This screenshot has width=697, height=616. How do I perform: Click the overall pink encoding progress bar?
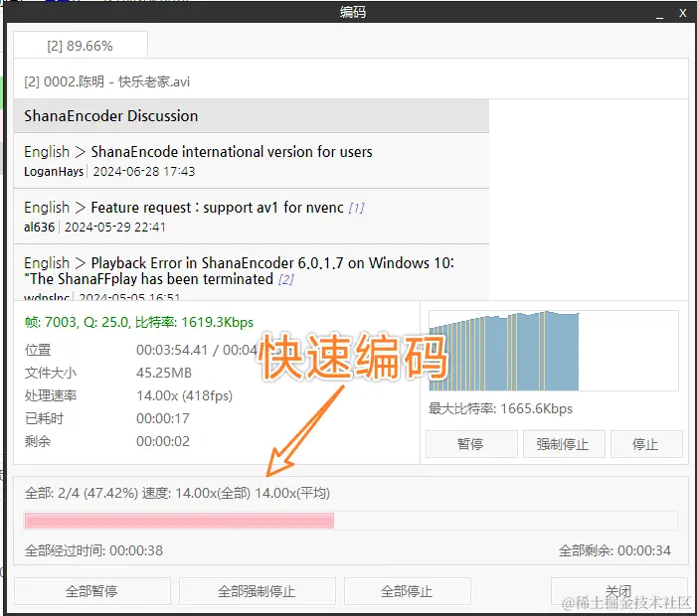350,521
